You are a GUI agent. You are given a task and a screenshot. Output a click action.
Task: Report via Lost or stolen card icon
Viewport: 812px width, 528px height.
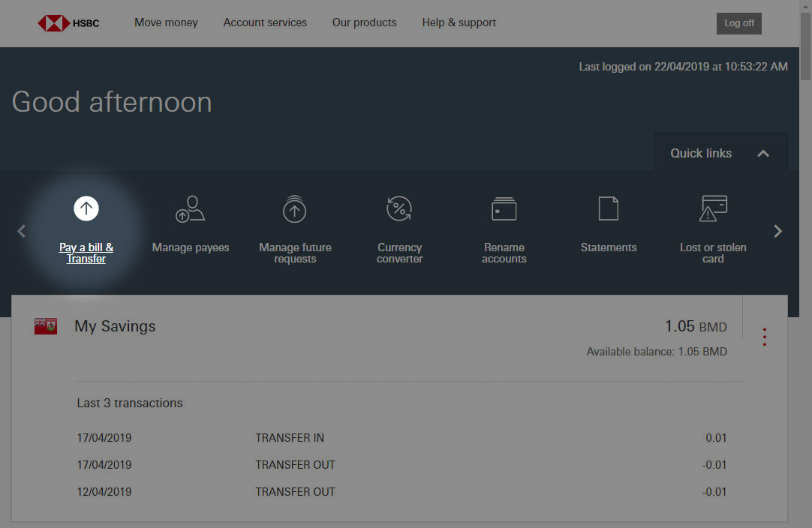tap(713, 208)
